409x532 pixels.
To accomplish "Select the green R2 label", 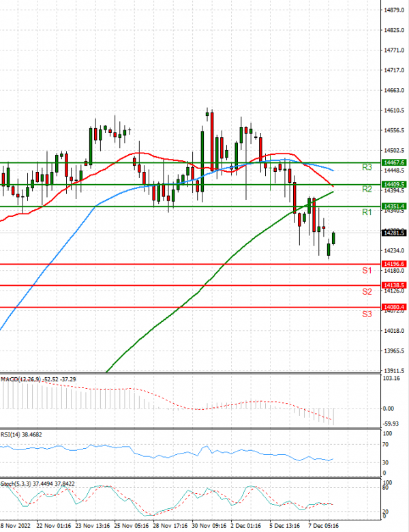I will [x=367, y=190].
